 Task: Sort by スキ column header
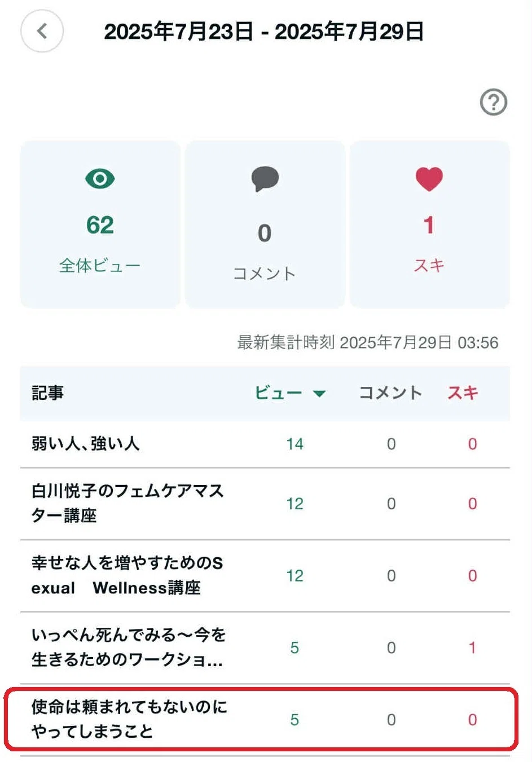pyautogui.click(x=463, y=393)
